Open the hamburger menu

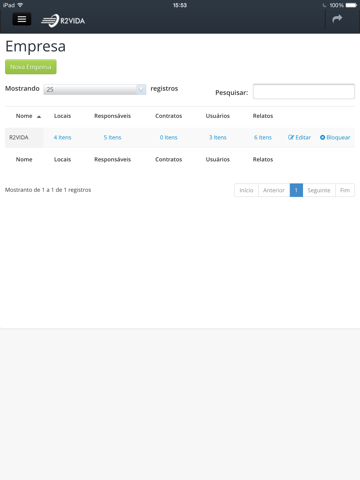coord(22,19)
